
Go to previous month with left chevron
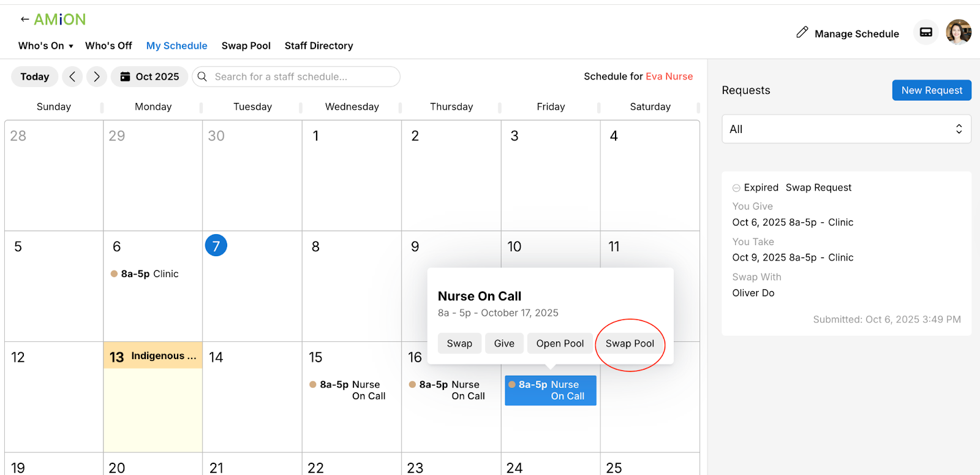click(x=72, y=77)
